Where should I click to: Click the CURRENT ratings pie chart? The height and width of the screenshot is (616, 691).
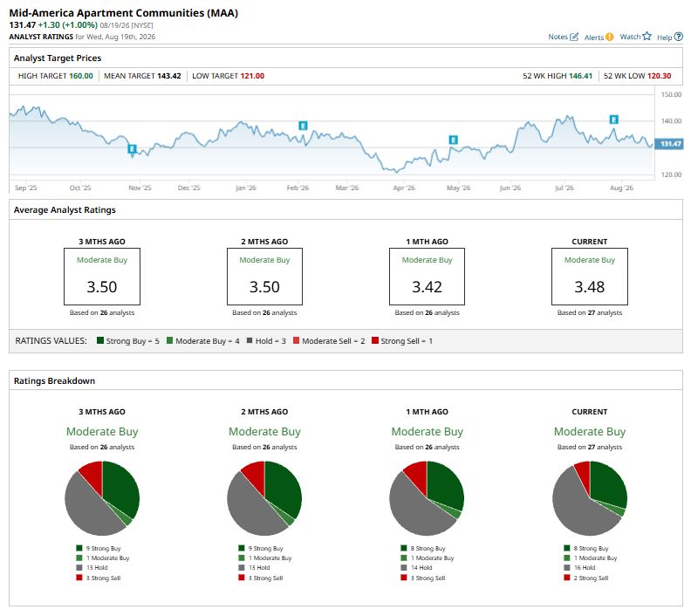coord(590,498)
